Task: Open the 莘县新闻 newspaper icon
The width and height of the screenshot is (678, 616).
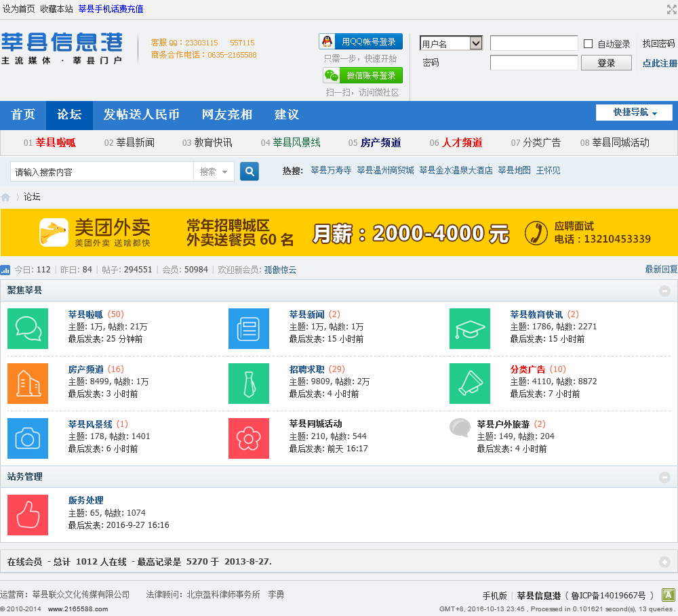Action: pos(249,329)
